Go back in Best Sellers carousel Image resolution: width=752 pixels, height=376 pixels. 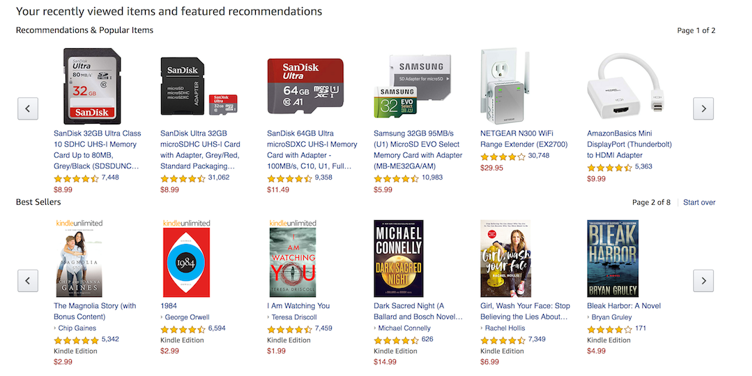coord(28,281)
